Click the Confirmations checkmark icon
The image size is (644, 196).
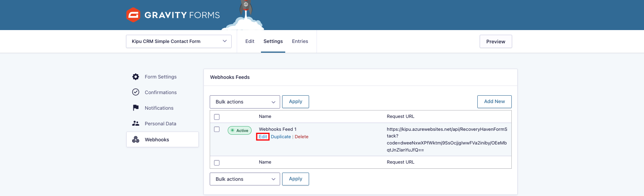136,92
